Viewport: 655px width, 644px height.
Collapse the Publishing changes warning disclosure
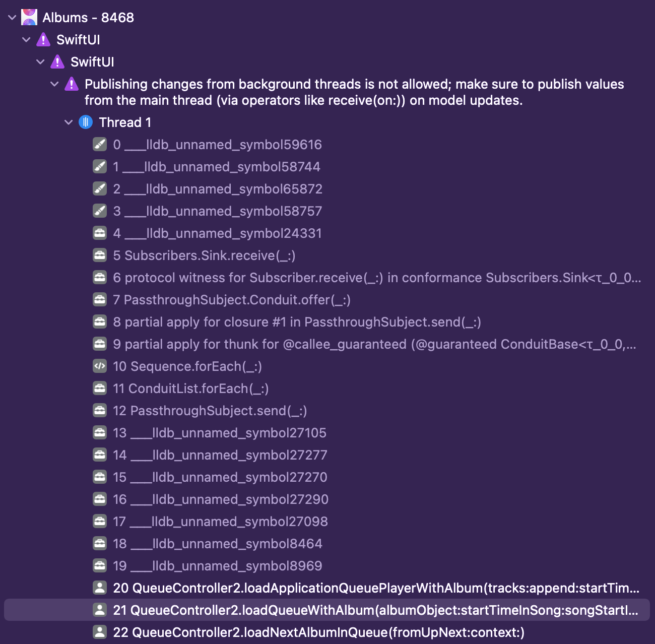click(54, 84)
